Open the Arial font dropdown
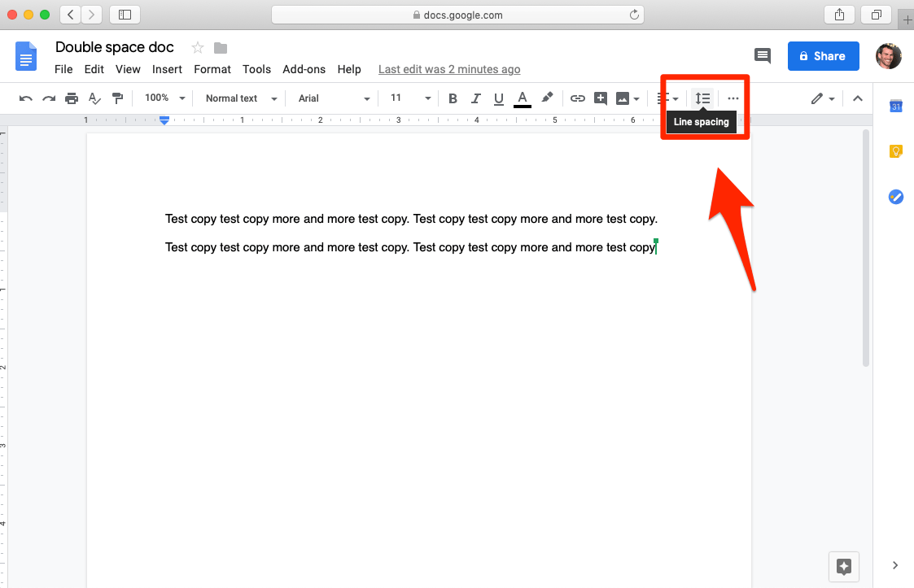Screen dimensions: 914x588 pos(334,98)
